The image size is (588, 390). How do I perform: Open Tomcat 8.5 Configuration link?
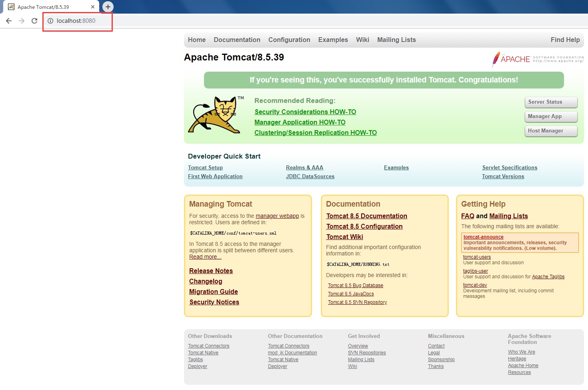(x=364, y=226)
